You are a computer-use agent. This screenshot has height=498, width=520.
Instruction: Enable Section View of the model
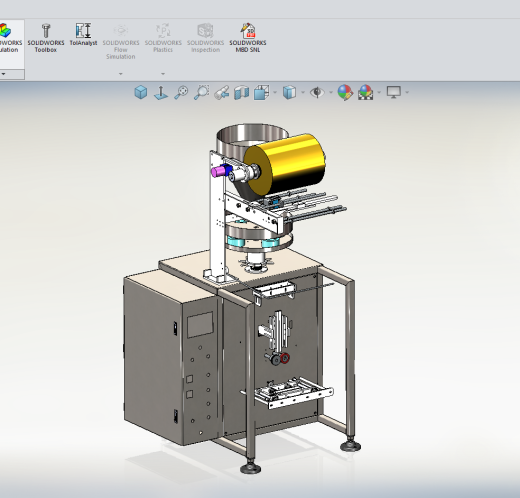pyautogui.click(x=242, y=92)
